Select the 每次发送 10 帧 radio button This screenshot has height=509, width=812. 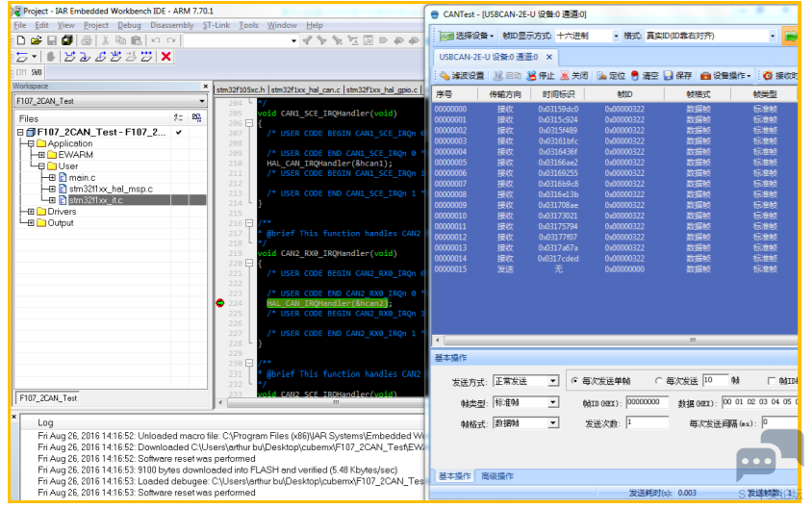(x=658, y=381)
